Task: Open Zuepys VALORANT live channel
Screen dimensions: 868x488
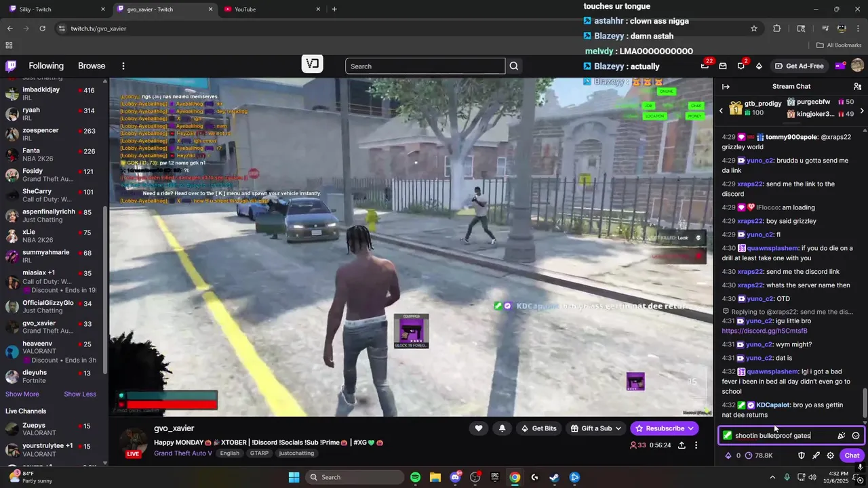Action: 53,429
